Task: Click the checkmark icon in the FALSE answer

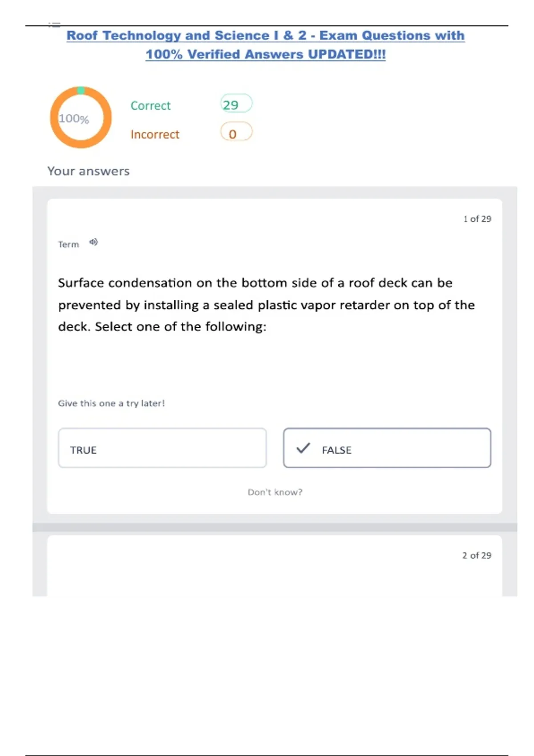Action: (x=303, y=448)
